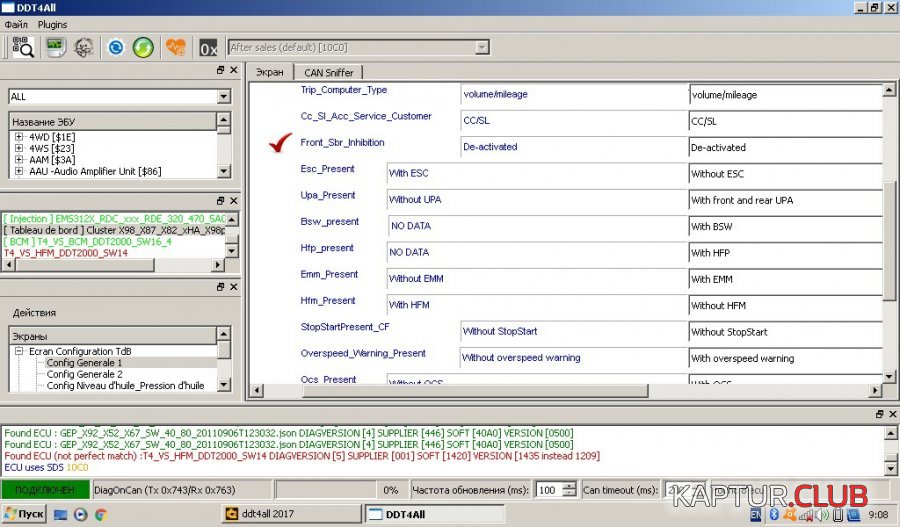Click the green ПОДКЛЮЧЕН connection button
The image size is (900, 527).
(x=45, y=490)
